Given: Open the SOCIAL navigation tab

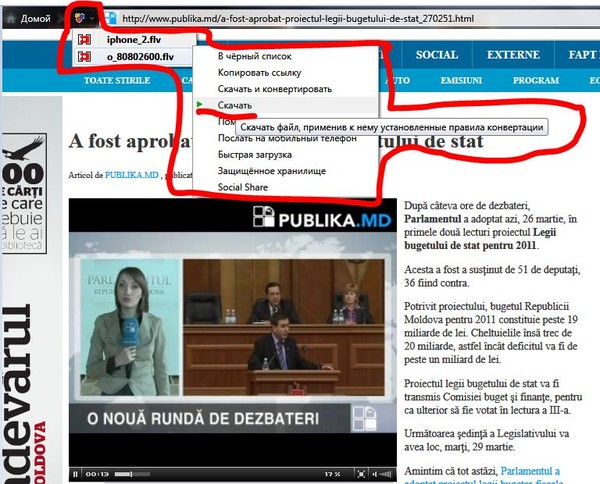Looking at the screenshot, I should pos(437,55).
